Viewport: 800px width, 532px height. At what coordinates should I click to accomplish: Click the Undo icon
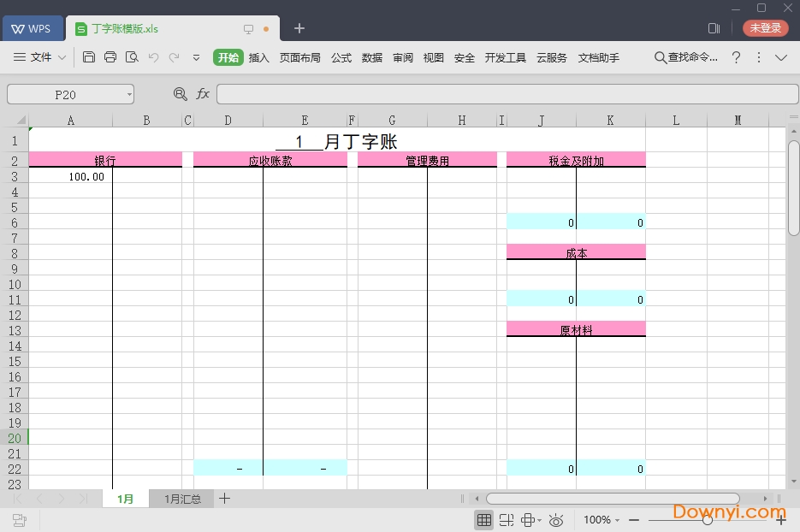tap(154, 57)
